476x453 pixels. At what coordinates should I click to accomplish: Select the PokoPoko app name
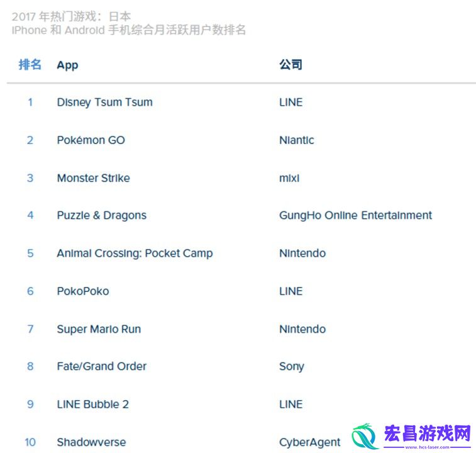pyautogui.click(x=83, y=291)
